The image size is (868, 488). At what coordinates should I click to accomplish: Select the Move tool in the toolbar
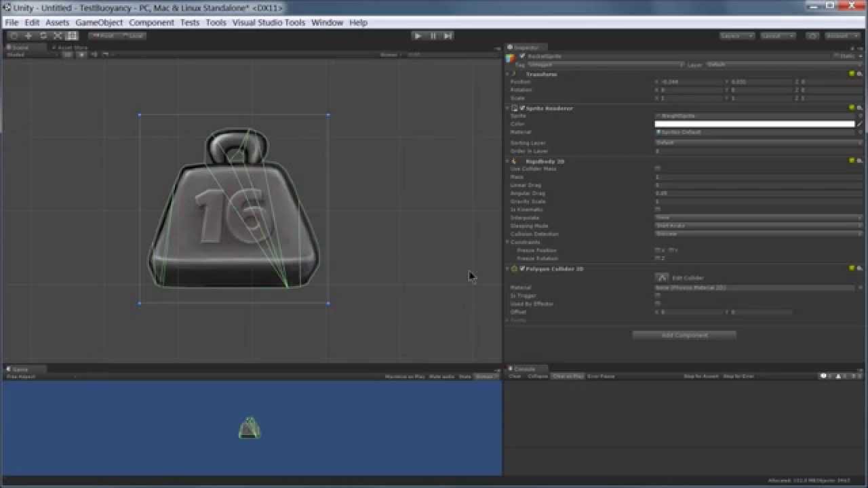coord(28,36)
